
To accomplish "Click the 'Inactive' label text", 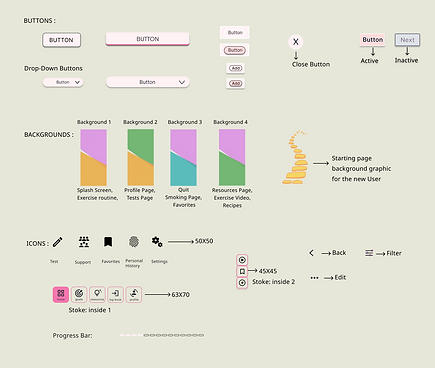I will (x=406, y=60).
